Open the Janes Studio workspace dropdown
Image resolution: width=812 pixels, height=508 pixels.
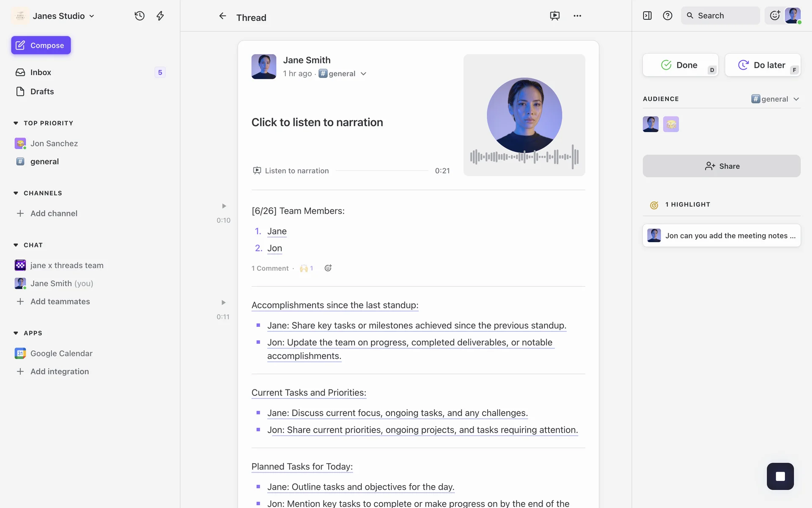63,16
